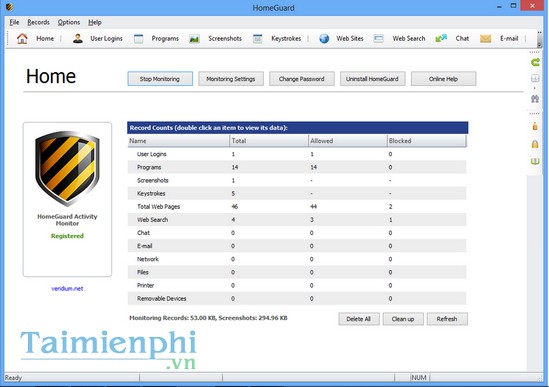This screenshot has width=549, height=387.
Task: Click the Programs total value 14
Action: tap(235, 167)
